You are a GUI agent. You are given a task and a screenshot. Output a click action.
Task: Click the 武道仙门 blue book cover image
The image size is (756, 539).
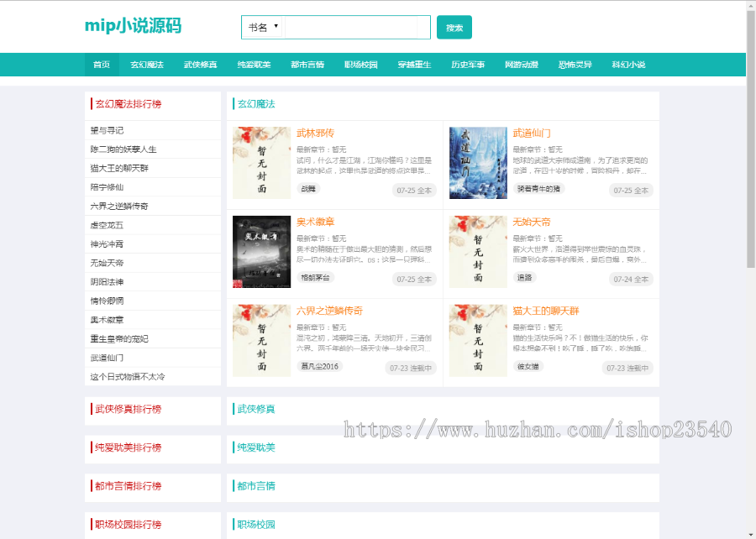pyautogui.click(x=478, y=163)
